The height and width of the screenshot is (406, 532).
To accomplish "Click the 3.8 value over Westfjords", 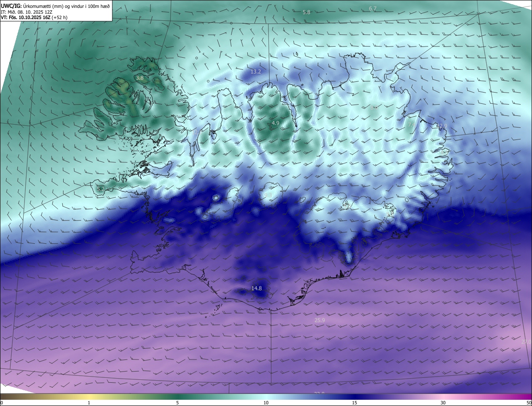I will [x=140, y=78].
